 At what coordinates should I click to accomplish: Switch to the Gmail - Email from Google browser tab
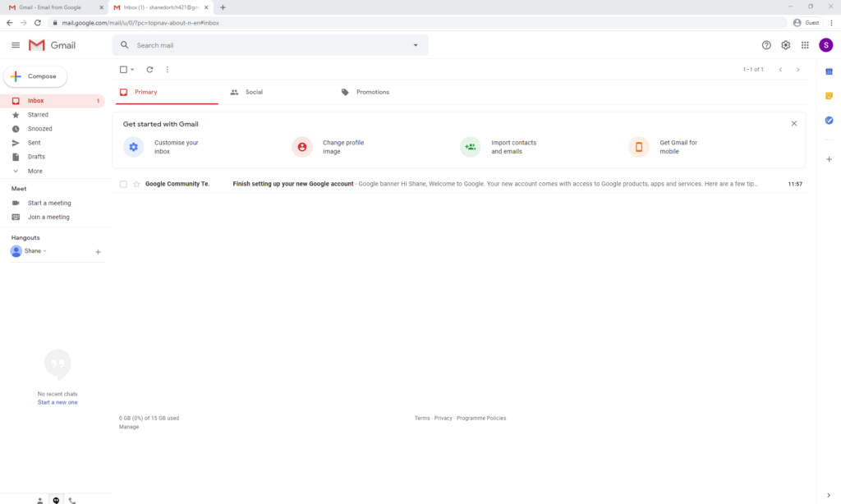54,7
